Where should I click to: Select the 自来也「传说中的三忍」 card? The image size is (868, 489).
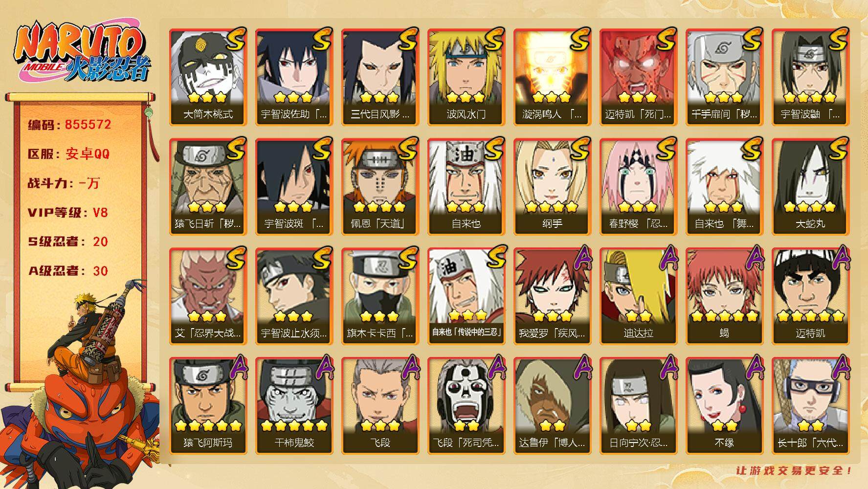pyautogui.click(x=467, y=296)
